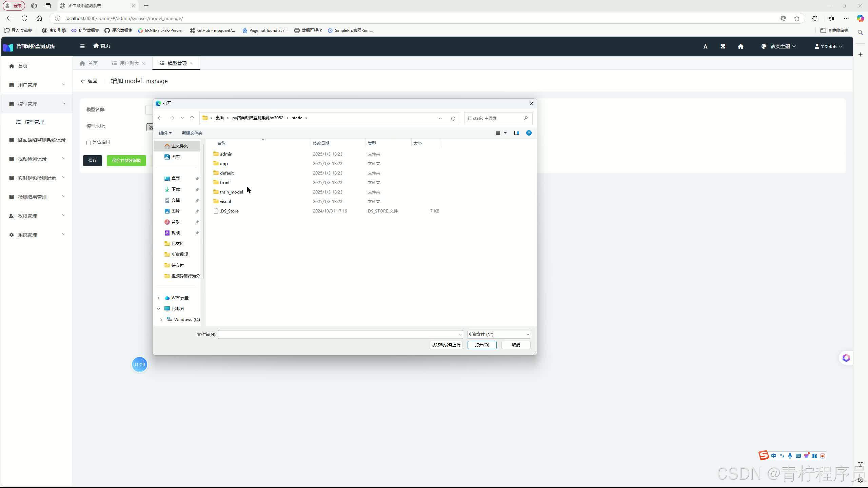Expand the WPS云盘 tree node
Image resolution: width=868 pixels, height=488 pixels.
click(158, 298)
